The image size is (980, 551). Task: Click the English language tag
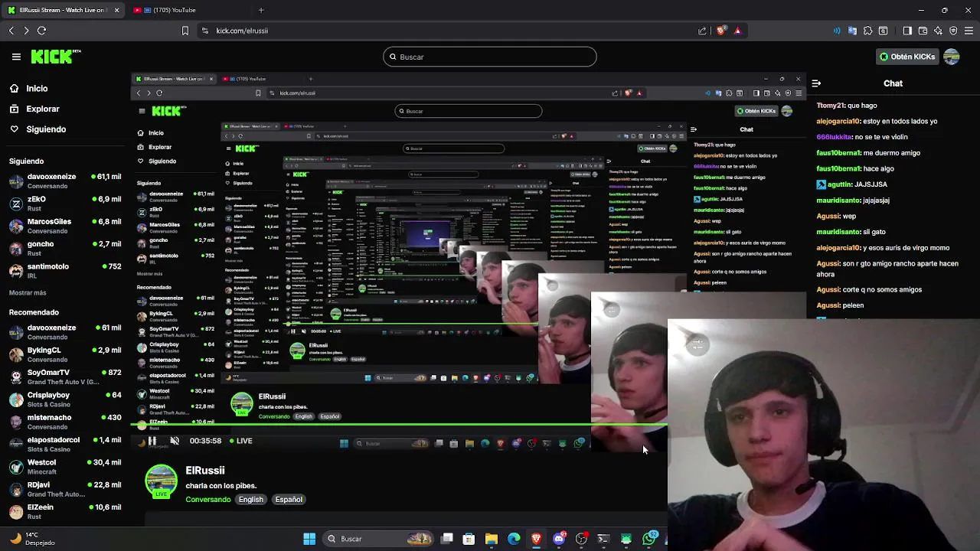(250, 500)
